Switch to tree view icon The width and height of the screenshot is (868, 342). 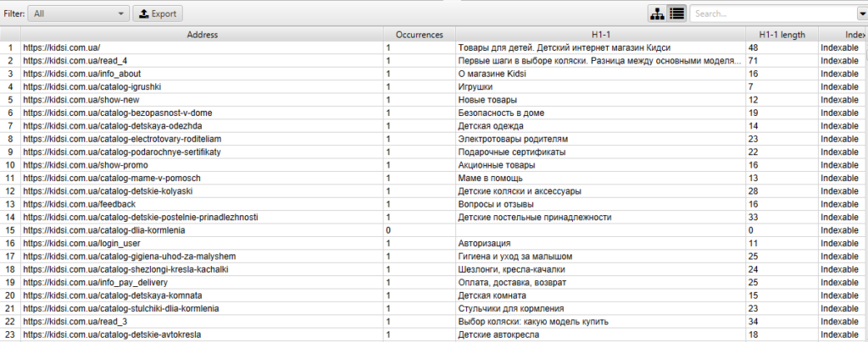tap(657, 14)
